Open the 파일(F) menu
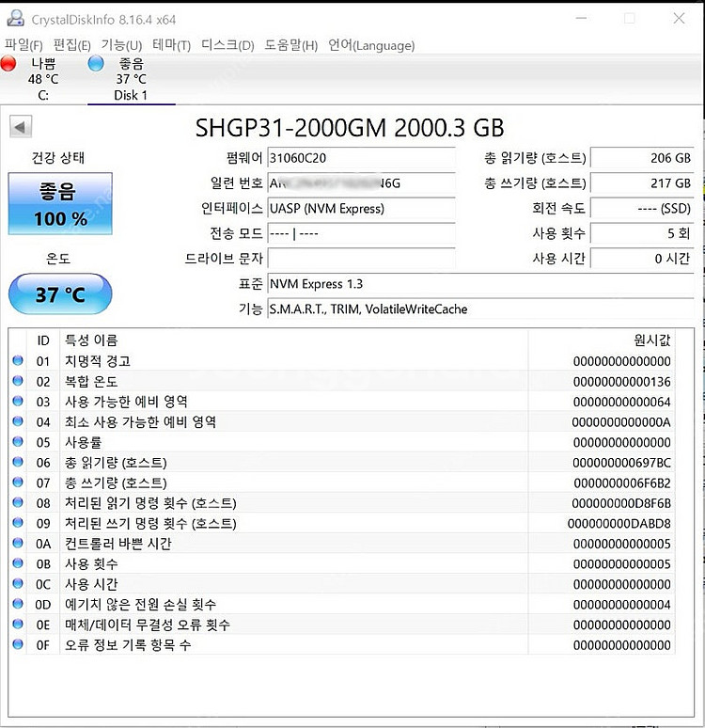 pos(23,45)
